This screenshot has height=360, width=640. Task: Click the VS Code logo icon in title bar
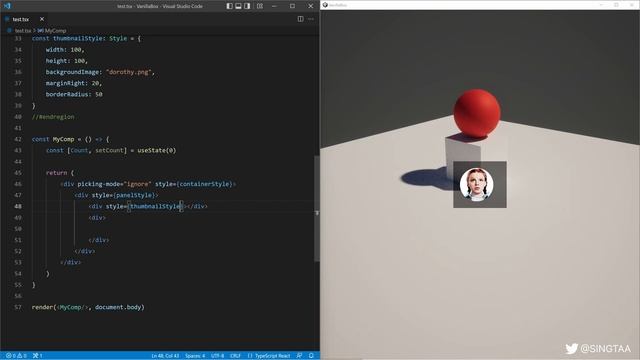[7, 6]
